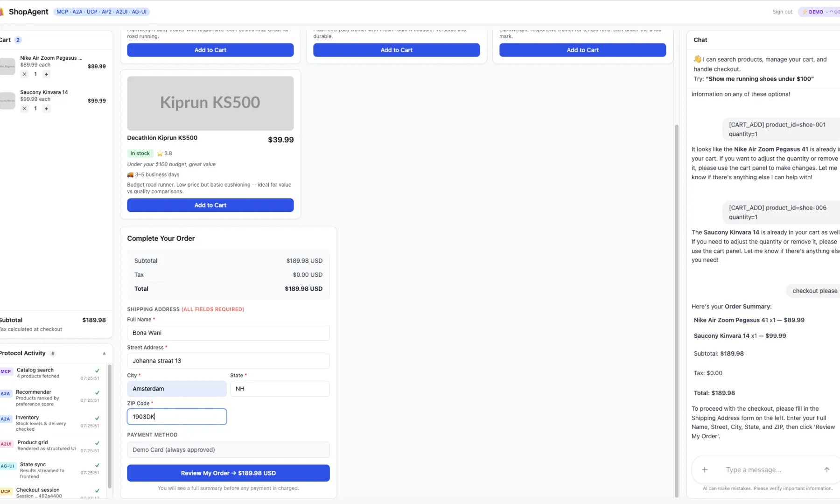The width and height of the screenshot is (840, 504).
Task: Add Decathlon Kiprun KS500 to cart
Action: click(210, 205)
